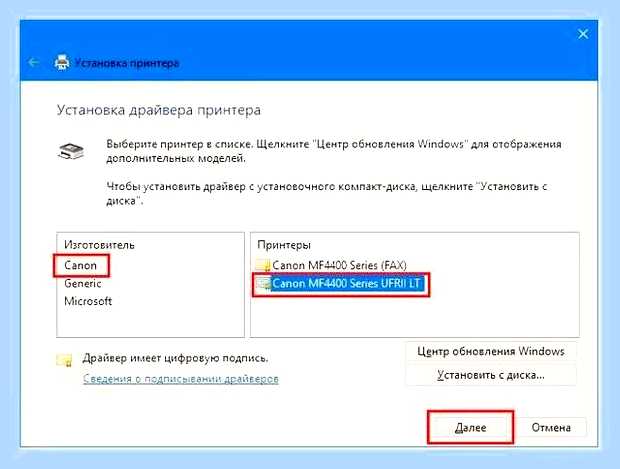Click the back arrow in title bar
The height and width of the screenshot is (469, 620).
click(x=34, y=62)
